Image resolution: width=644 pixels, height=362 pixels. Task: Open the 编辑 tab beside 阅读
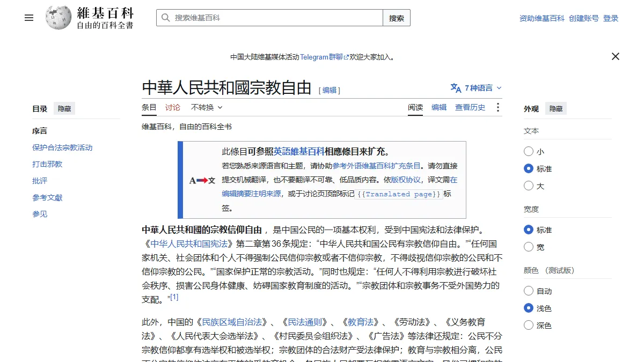click(x=439, y=107)
